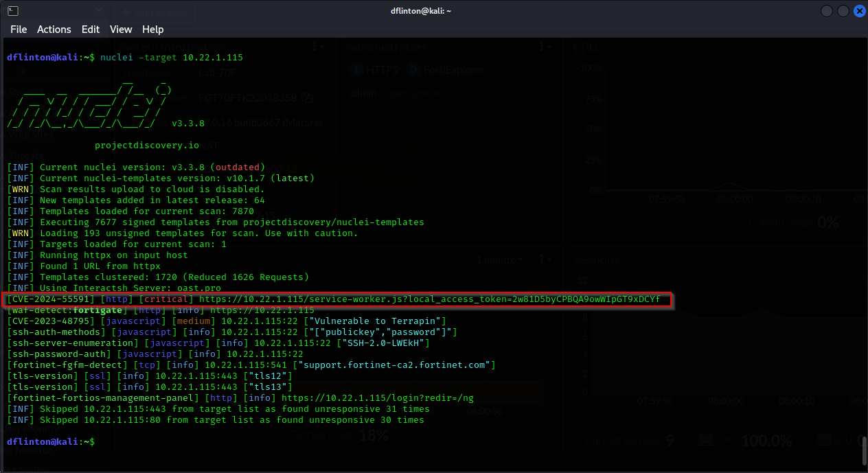Click the red "outdated" version warning
Image resolution: width=868 pixels, height=473 pixels.
237,168
